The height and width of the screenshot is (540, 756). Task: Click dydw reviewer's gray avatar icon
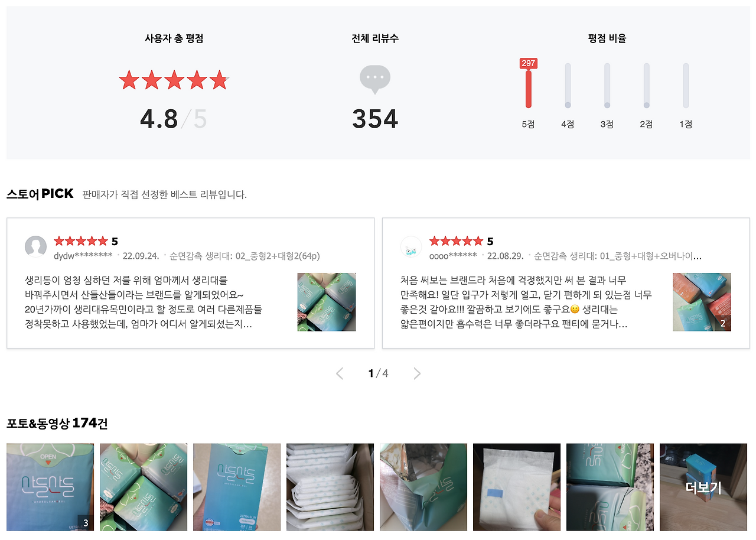(35, 246)
